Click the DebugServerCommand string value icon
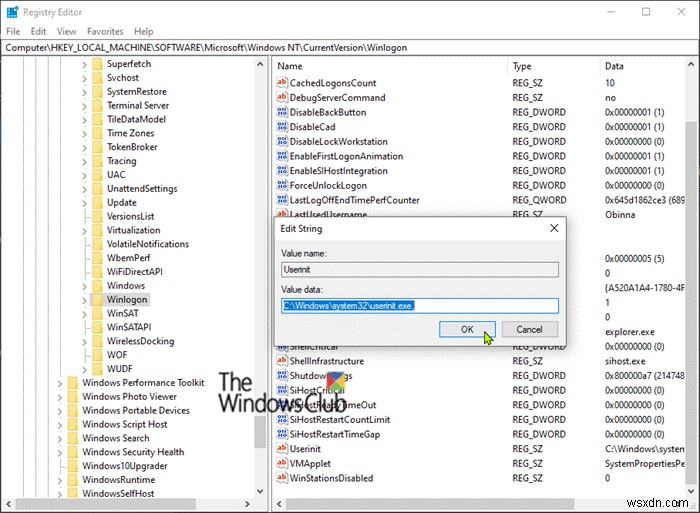Viewport: 700px width, 513px height. click(x=282, y=97)
